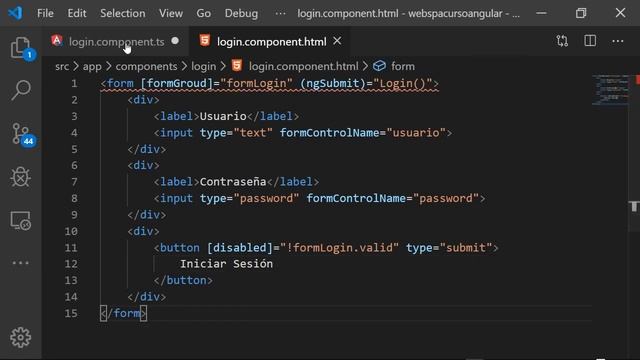Open the Debug menu
The height and width of the screenshot is (360, 640).
tap(241, 13)
